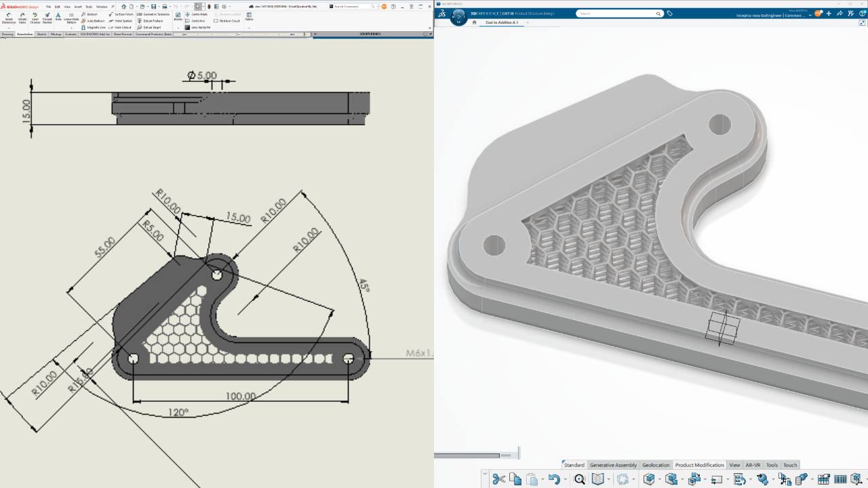Click the Cut scissors icon in CATIA
Image resolution: width=868 pixels, height=488 pixels.
coord(499,479)
